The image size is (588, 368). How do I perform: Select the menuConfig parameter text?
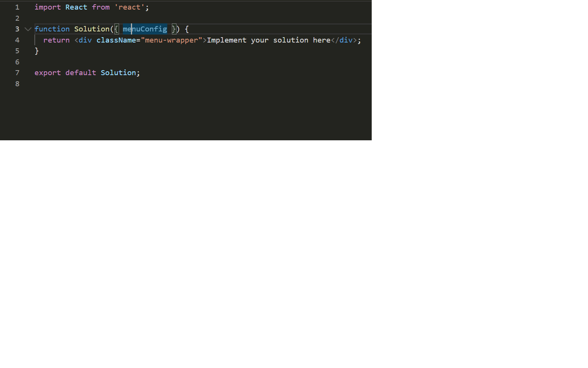[x=145, y=29]
